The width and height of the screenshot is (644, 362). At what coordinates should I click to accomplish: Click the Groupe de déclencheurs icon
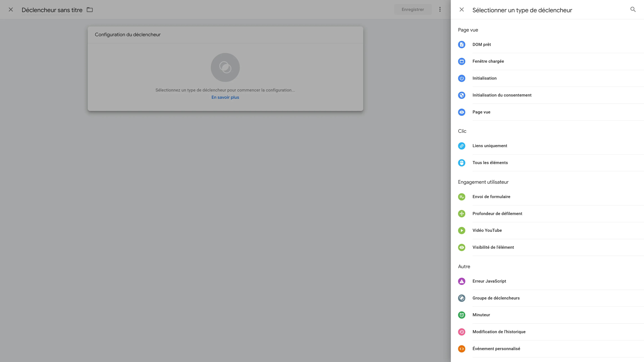coord(462,298)
